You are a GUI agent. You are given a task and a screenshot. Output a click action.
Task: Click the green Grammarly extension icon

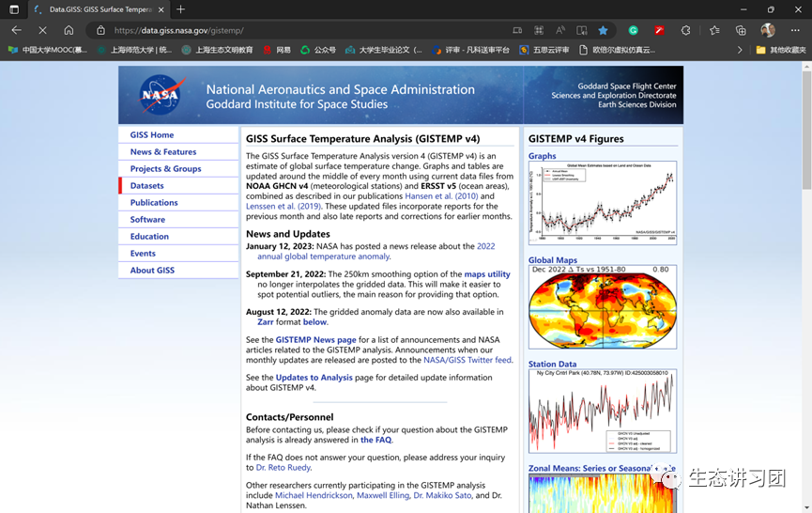(x=633, y=31)
